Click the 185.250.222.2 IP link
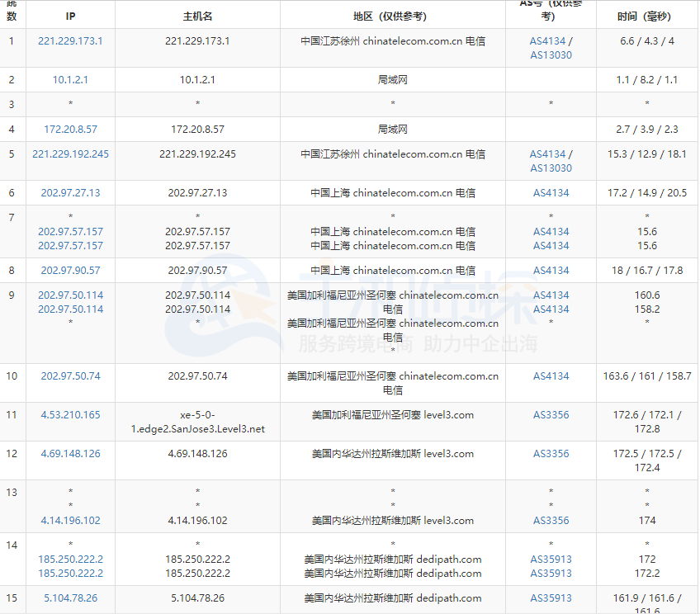700x614 pixels. (x=70, y=559)
